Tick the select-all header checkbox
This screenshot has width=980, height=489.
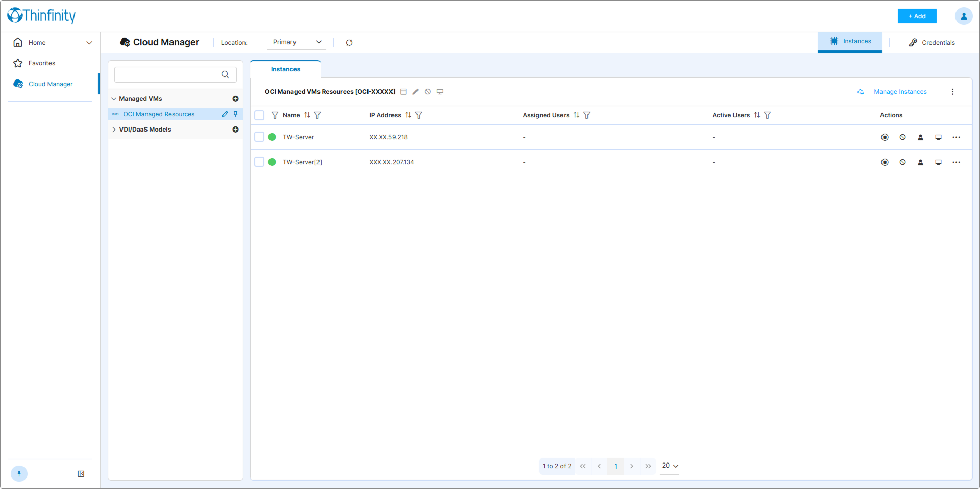coord(259,115)
